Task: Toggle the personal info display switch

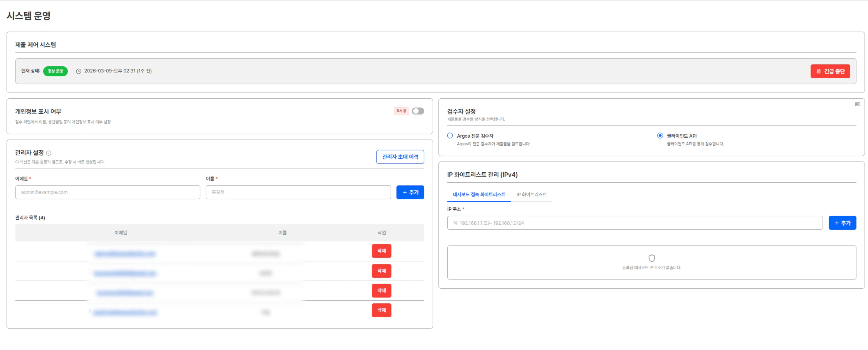Action: (x=418, y=111)
